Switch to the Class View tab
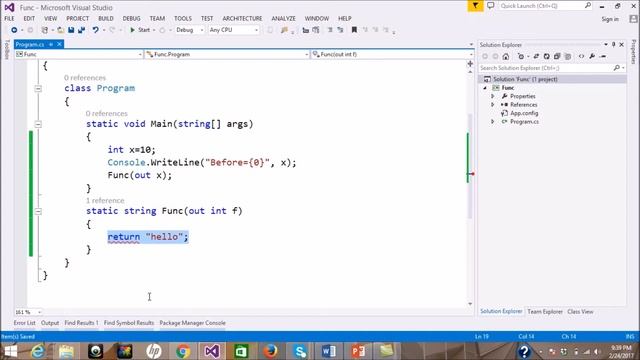The height and width of the screenshot is (360, 640). click(x=580, y=311)
